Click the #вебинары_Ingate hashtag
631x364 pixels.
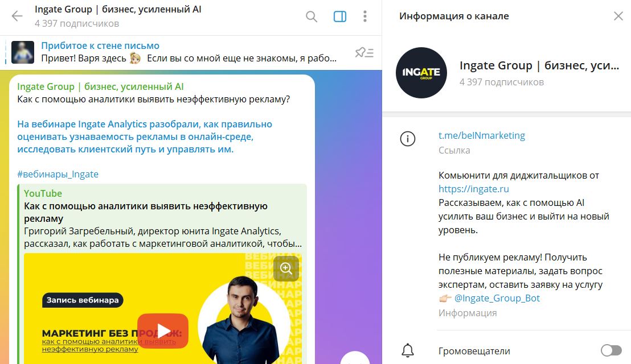pos(58,174)
